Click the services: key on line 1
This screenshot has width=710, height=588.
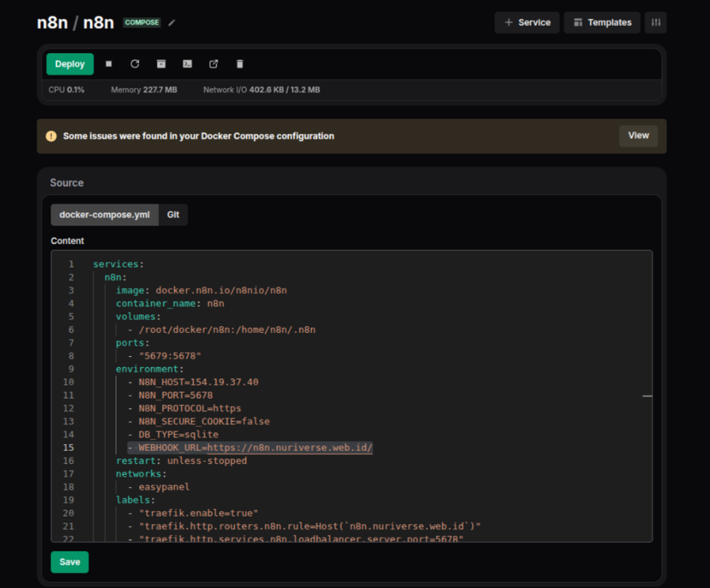(118, 264)
